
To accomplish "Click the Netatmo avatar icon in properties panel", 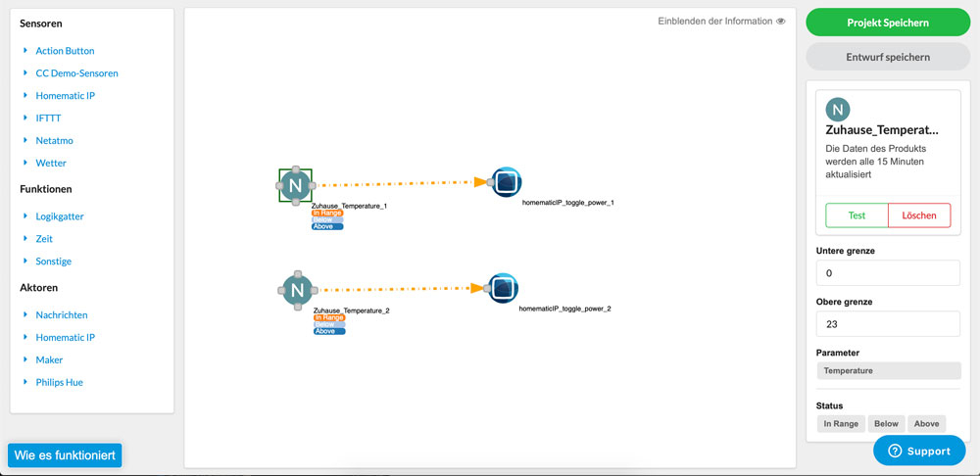I will click(838, 110).
